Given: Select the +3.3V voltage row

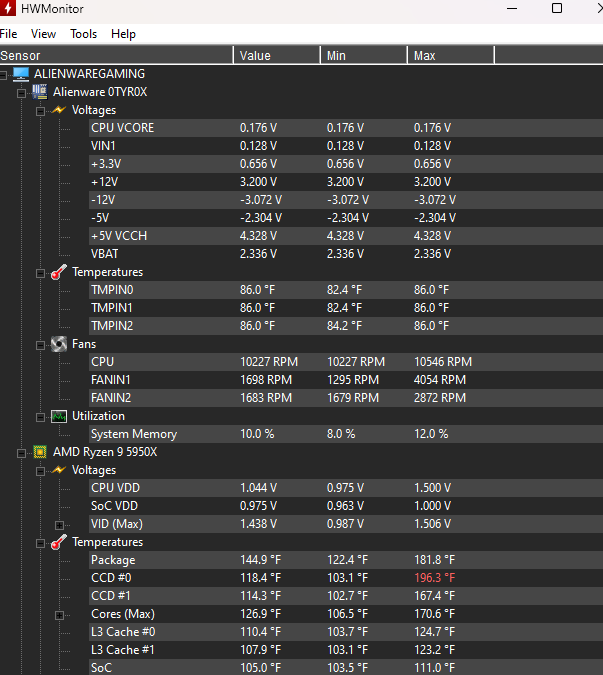Looking at the screenshot, I should 346,164.
